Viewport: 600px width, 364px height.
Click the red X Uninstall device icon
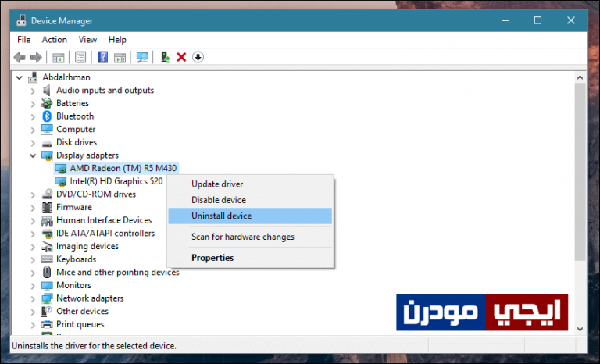tap(181, 58)
